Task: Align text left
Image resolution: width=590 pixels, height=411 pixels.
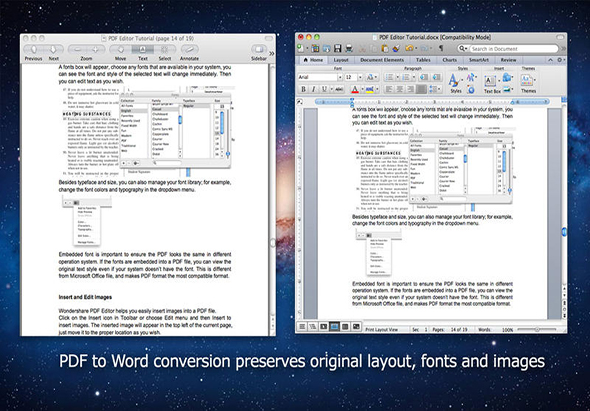Action: tap(389, 89)
